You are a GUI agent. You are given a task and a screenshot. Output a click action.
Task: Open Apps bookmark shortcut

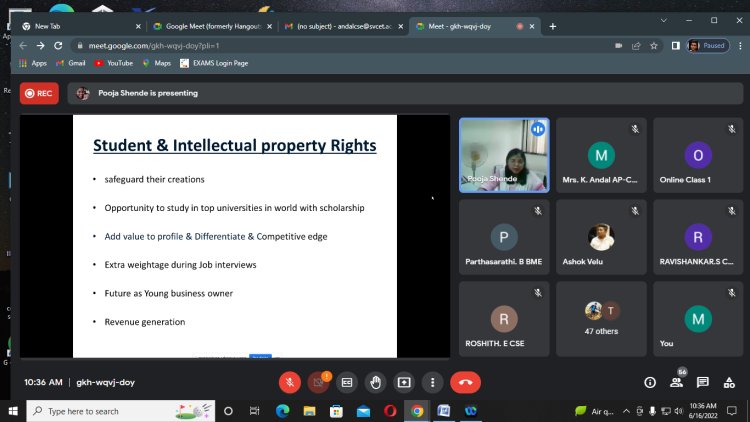33,63
